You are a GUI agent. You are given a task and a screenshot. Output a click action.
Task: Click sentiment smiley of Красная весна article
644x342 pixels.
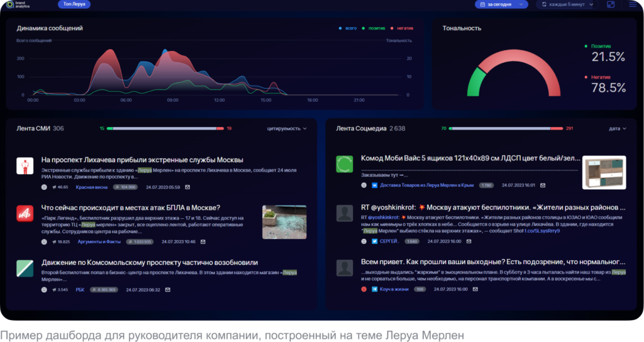pyautogui.click(x=44, y=187)
